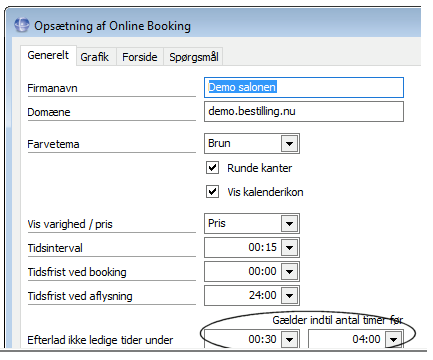This screenshot has width=433, height=360.
Task: Toggle the Vis kalenderikon checkbox
Action: [x=212, y=192]
